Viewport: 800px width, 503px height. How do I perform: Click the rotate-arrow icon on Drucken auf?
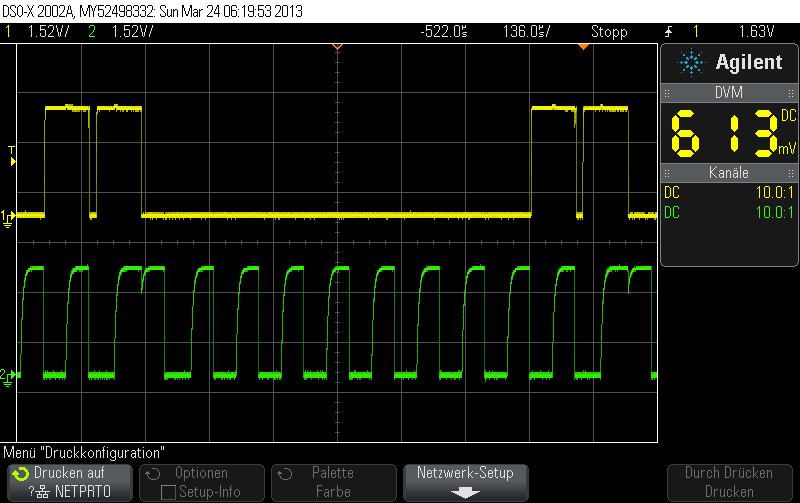tap(21, 474)
